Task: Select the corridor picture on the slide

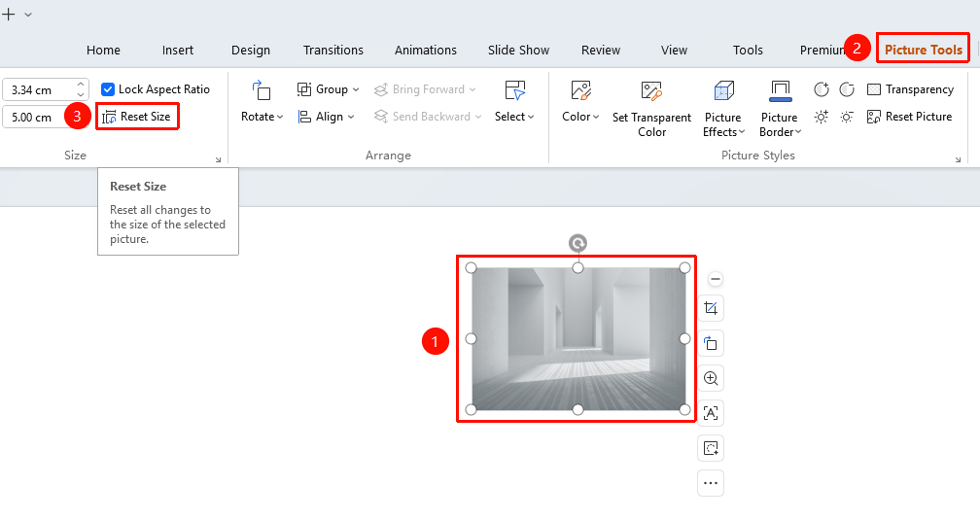Action: point(578,339)
